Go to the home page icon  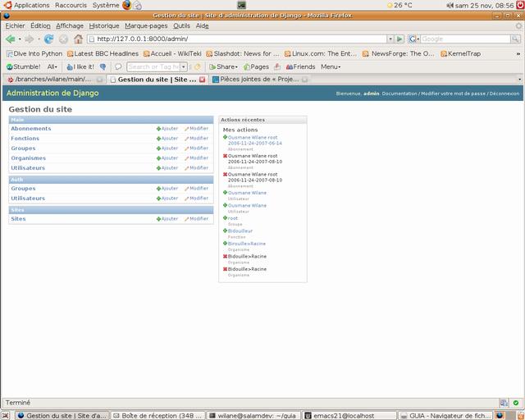79,39
